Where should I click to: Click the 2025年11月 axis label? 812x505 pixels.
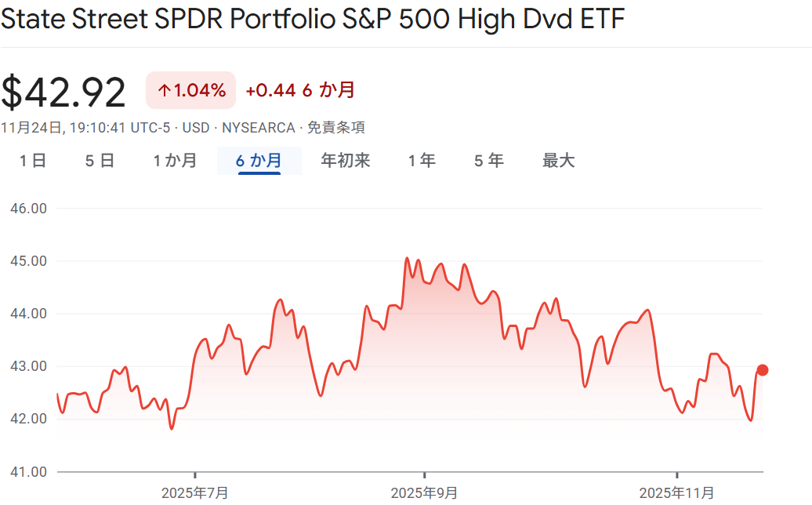click(676, 492)
